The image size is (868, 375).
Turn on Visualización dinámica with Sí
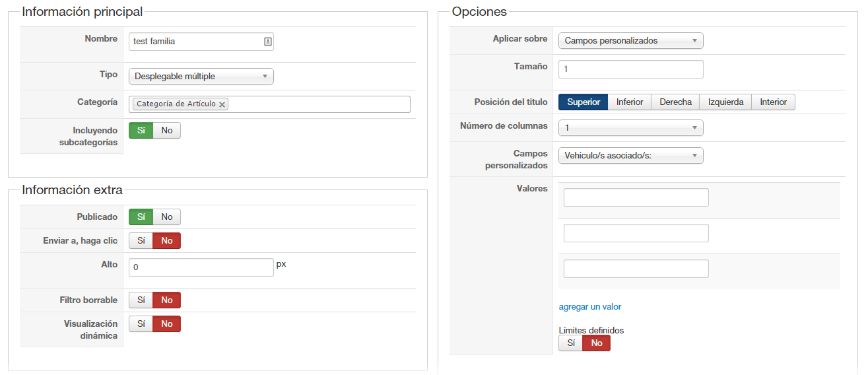(141, 324)
